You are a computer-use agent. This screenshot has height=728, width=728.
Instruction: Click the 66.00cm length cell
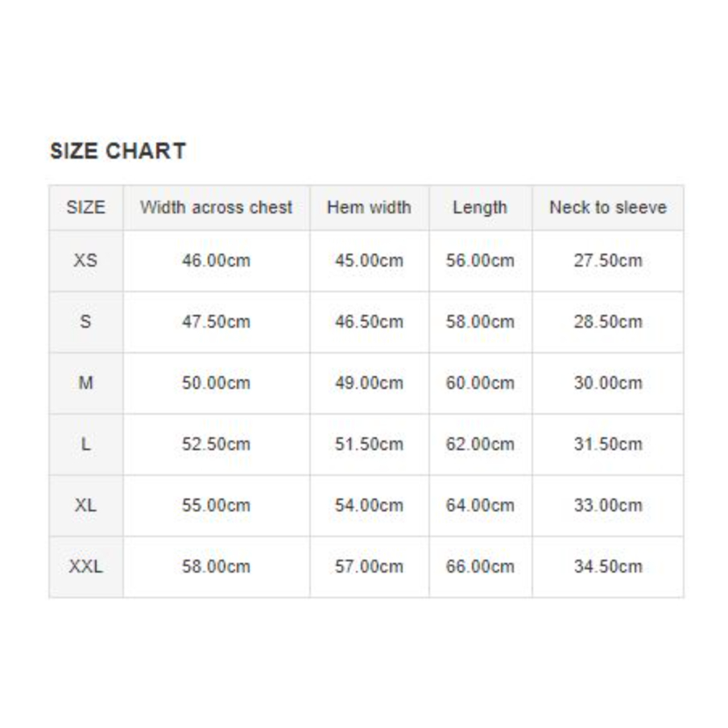[x=480, y=567]
